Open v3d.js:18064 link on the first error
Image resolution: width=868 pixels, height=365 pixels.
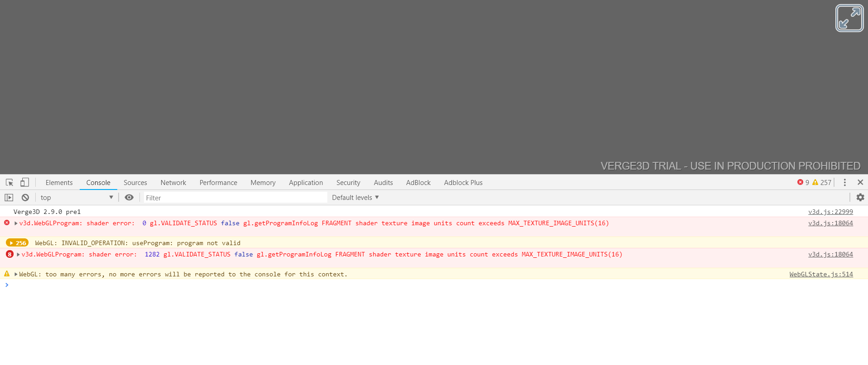(x=830, y=223)
